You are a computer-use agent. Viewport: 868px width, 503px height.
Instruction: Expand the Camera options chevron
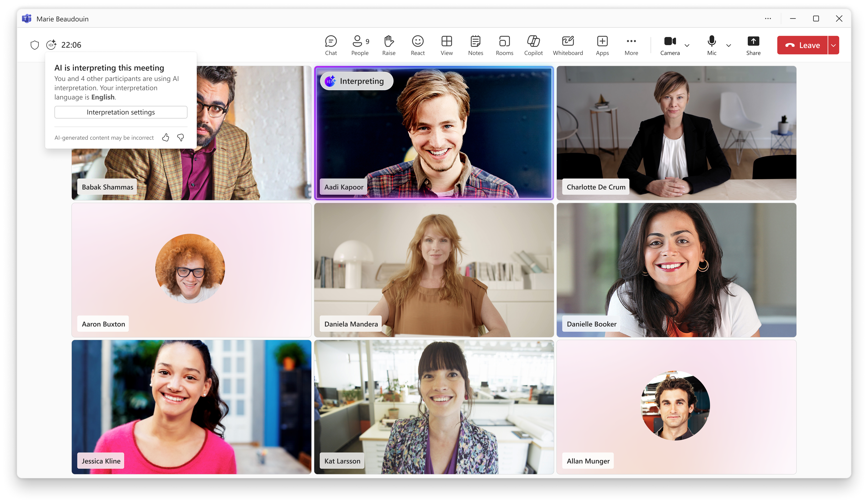(x=687, y=45)
